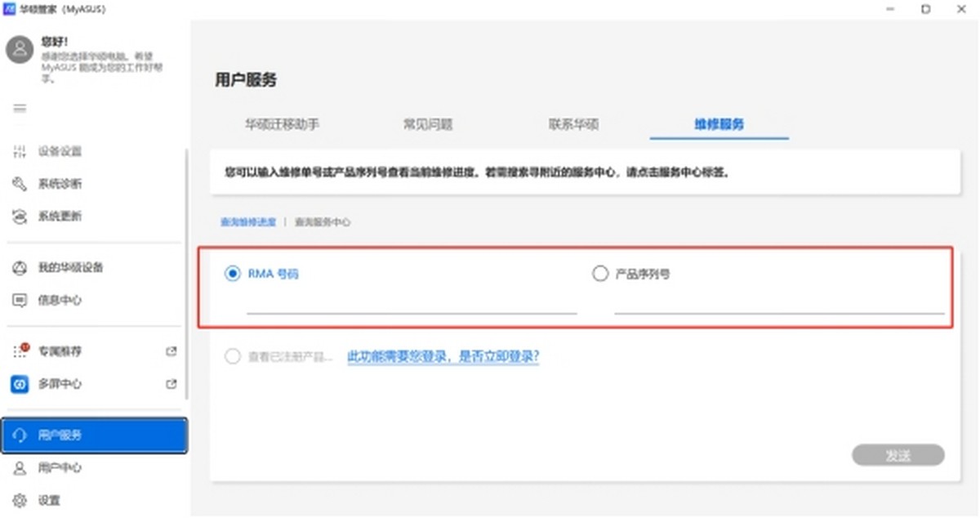The image size is (980, 518).
Task: Open 系统诊断 in the sidebar
Action: 60,185
